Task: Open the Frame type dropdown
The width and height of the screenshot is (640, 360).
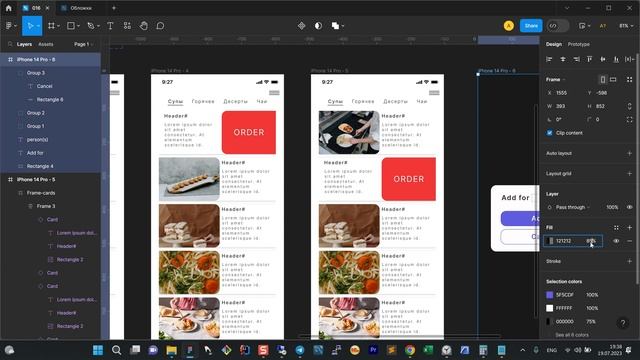Action: coord(556,80)
